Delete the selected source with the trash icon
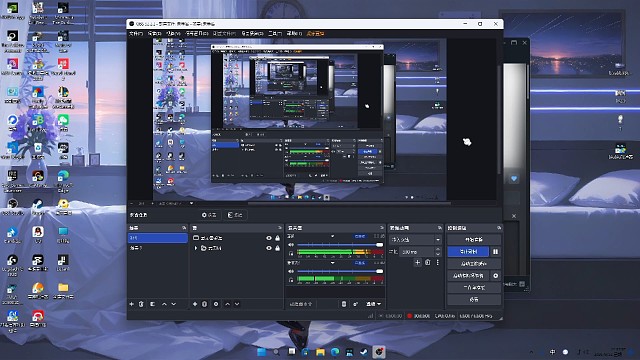Screen dimensions: 640x360 tap(204, 304)
